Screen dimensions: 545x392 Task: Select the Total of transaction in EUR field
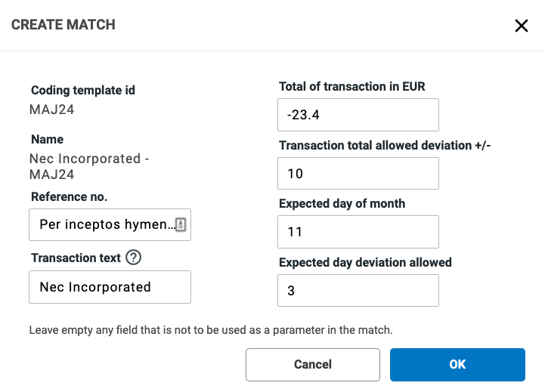coord(358,115)
